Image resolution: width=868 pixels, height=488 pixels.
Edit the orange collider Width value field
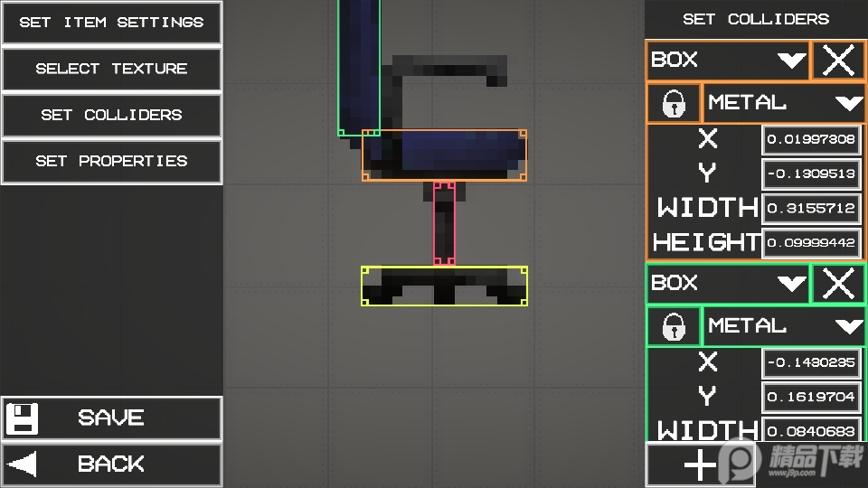click(810, 208)
